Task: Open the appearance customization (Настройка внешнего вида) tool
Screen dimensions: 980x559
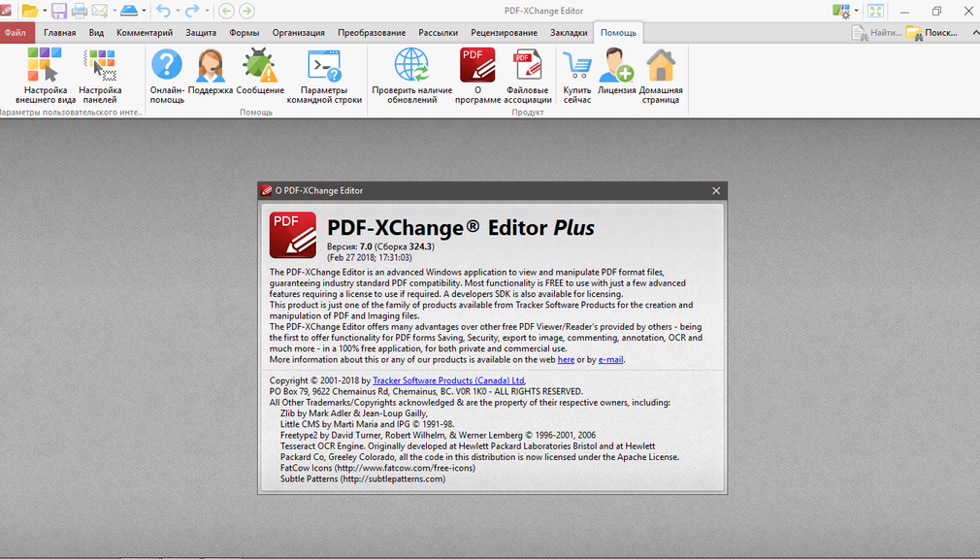Action: pos(45,76)
